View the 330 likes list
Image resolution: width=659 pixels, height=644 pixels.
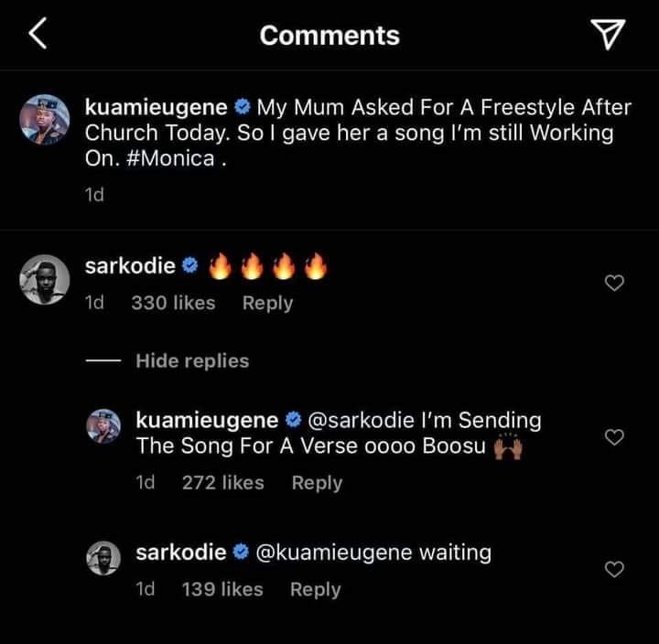pos(173,303)
